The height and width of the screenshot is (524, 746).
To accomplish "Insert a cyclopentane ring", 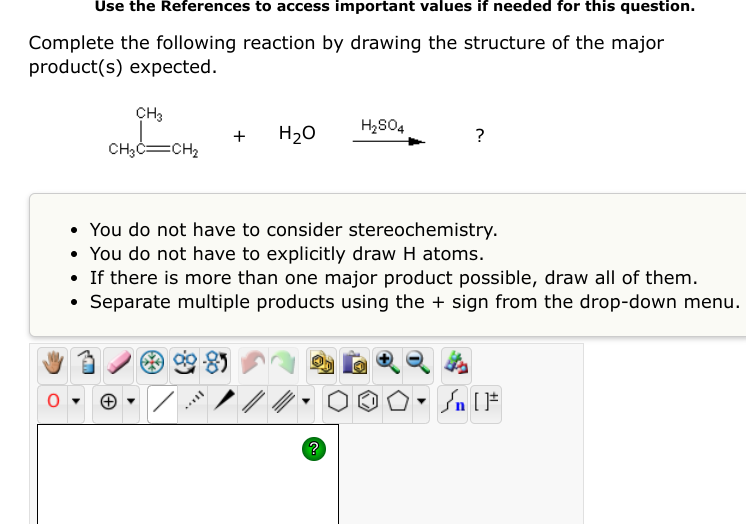I will [x=398, y=402].
